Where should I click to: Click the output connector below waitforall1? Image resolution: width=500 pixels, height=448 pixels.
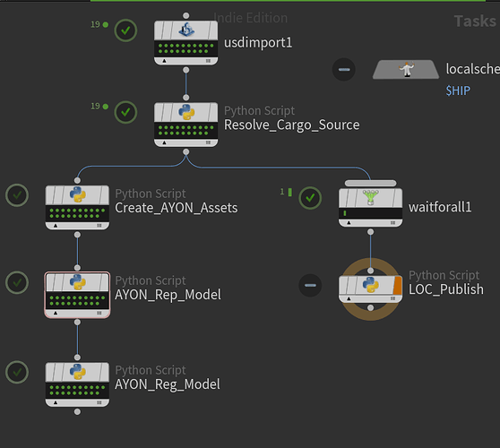pyautogui.click(x=371, y=232)
